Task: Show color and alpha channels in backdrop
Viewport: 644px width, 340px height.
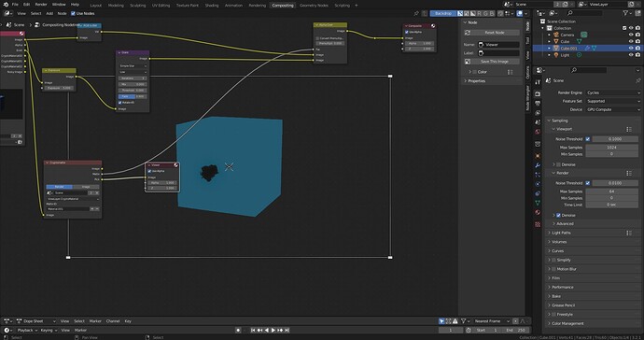Action: point(460,14)
